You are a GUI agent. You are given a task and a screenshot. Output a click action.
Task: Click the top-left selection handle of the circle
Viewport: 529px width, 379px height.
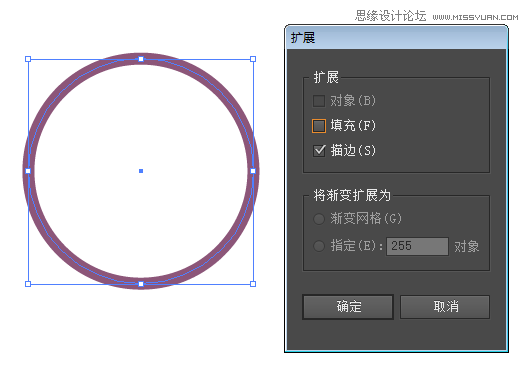28,59
